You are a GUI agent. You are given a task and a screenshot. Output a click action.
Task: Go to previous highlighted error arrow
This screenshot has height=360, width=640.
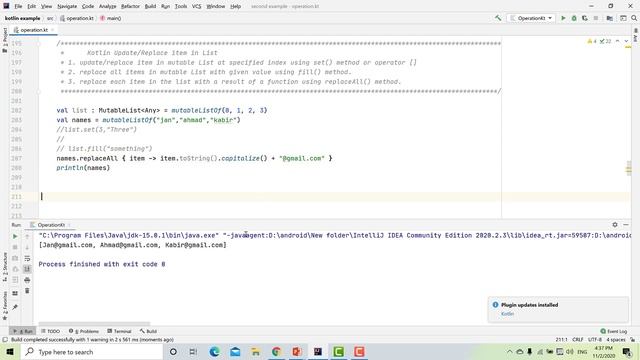pos(618,41)
